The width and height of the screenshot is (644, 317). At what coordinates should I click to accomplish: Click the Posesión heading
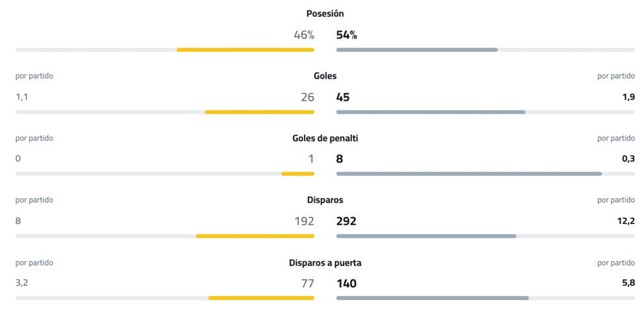[325, 14]
